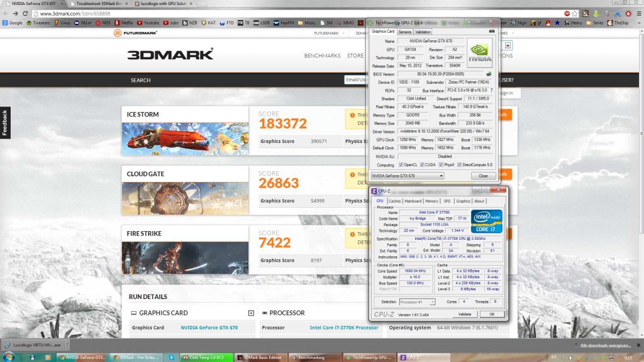Click the volume icon in tray
The width and height of the screenshot is (644, 362).
click(571, 358)
